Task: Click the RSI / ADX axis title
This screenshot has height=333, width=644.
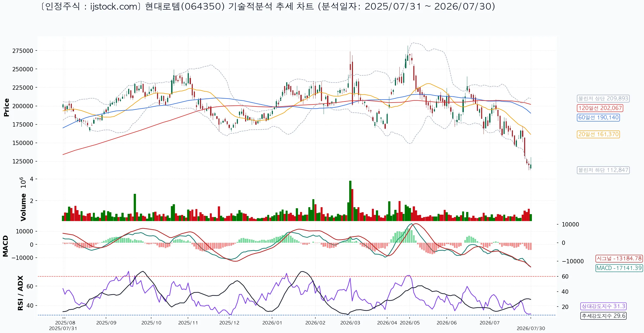Action: pos(21,293)
